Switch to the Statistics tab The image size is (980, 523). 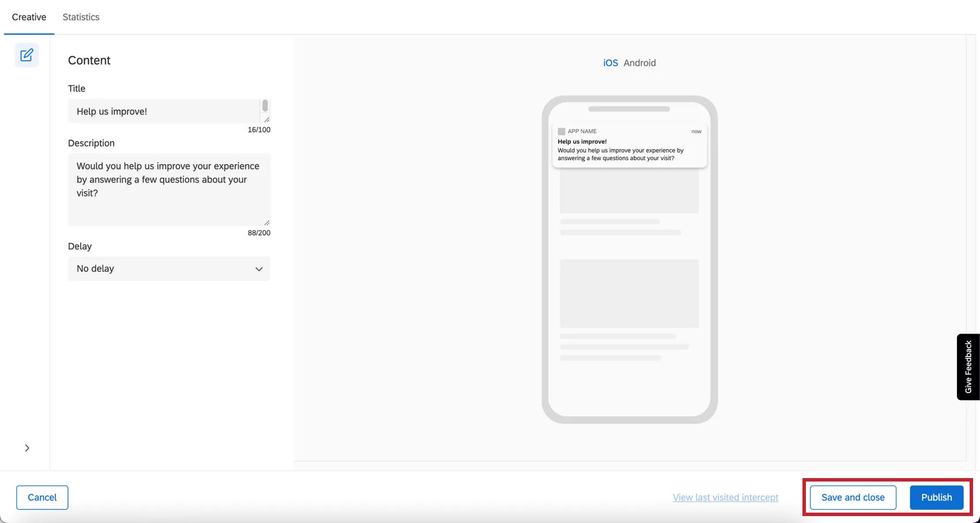pyautogui.click(x=80, y=17)
